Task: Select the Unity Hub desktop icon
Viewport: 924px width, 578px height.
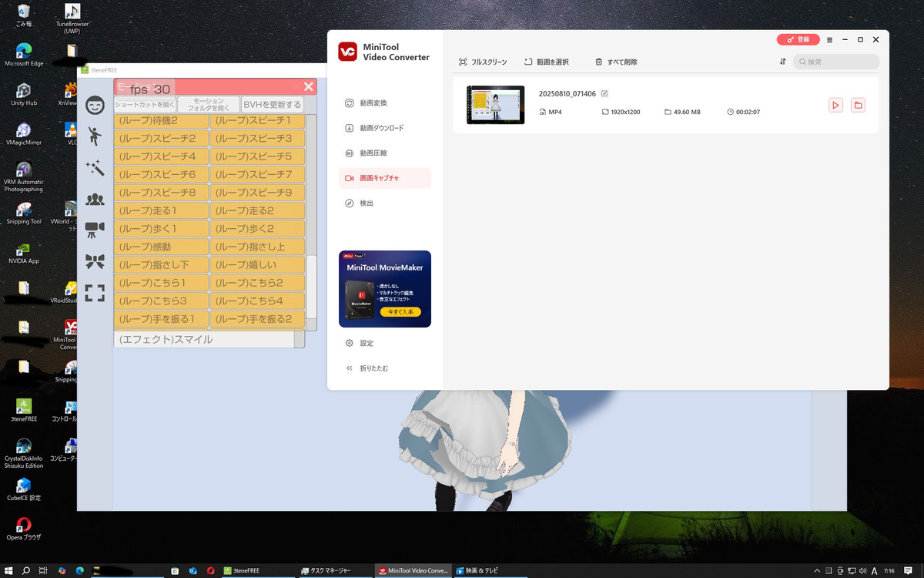Action: tap(24, 94)
